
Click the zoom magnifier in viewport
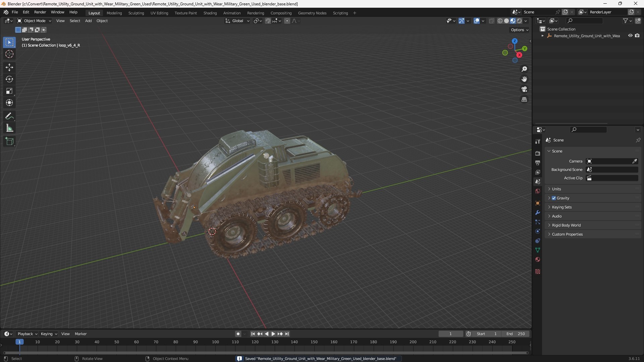(x=524, y=69)
